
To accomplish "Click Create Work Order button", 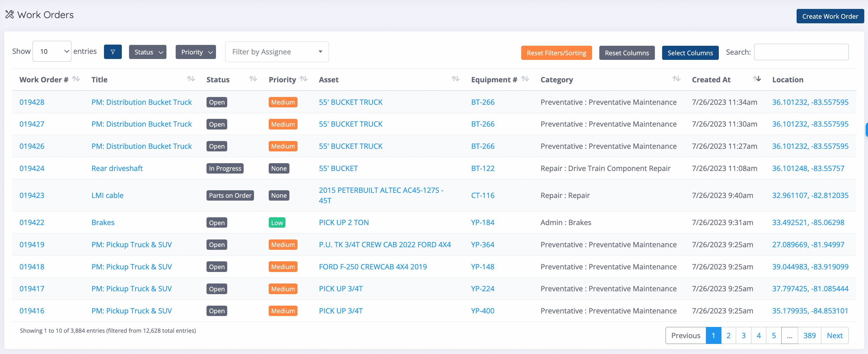I will (x=830, y=16).
